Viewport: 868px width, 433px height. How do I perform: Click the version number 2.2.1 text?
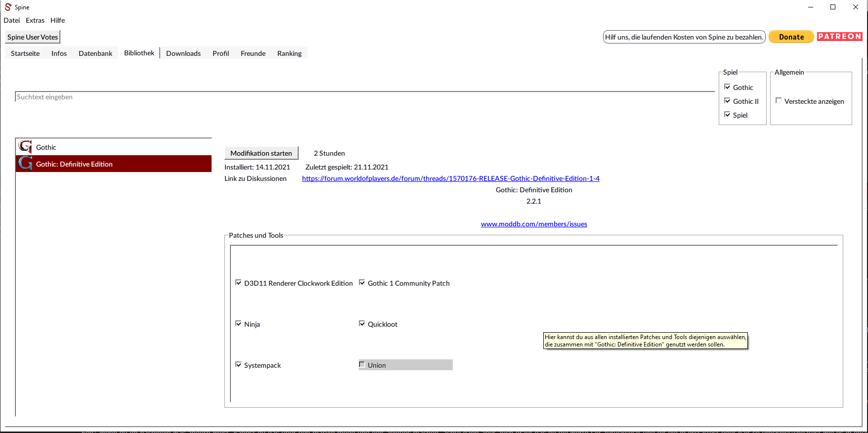(534, 201)
